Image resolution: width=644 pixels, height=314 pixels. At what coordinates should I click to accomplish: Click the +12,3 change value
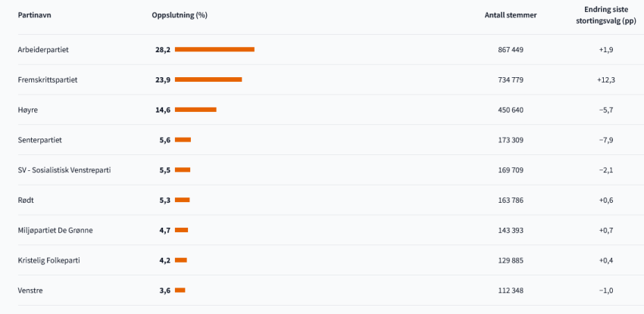(605, 79)
